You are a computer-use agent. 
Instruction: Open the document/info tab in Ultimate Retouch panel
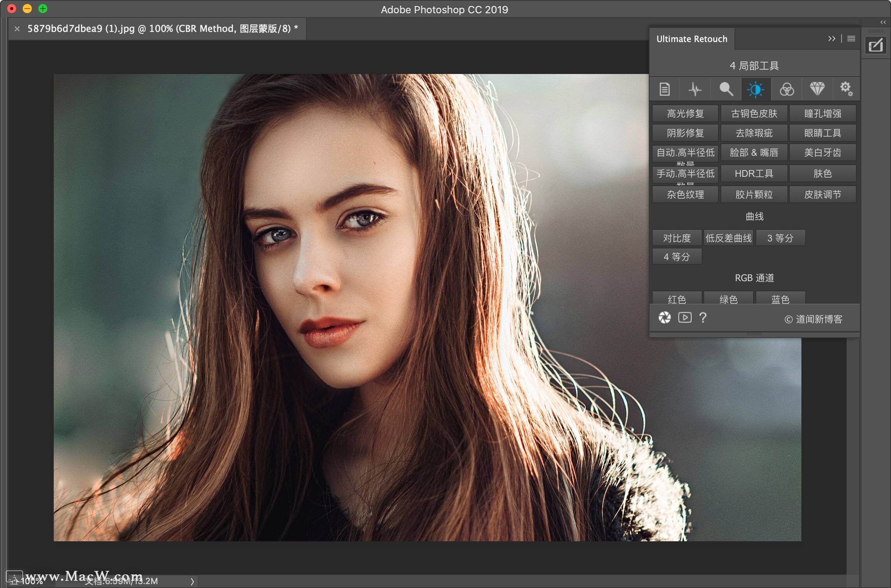click(x=664, y=89)
